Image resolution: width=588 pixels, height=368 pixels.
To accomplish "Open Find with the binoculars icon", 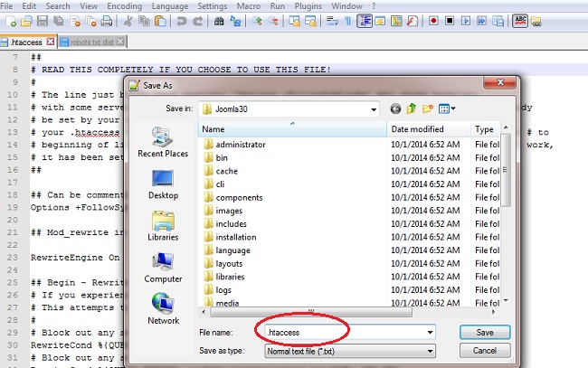I will click(219, 21).
